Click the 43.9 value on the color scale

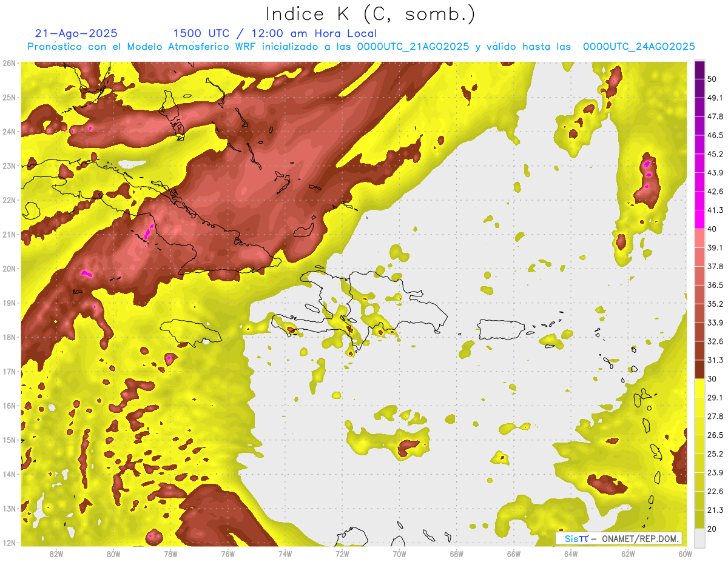pos(715,173)
